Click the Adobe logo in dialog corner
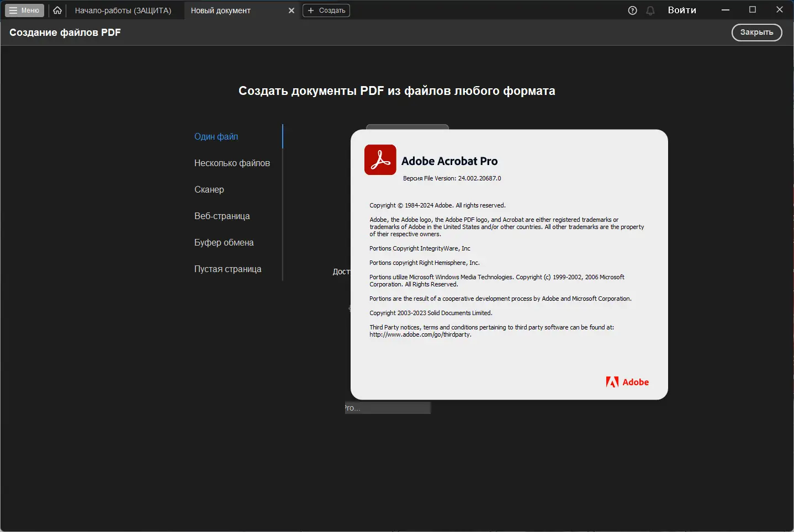This screenshot has width=794, height=532. 627,381
